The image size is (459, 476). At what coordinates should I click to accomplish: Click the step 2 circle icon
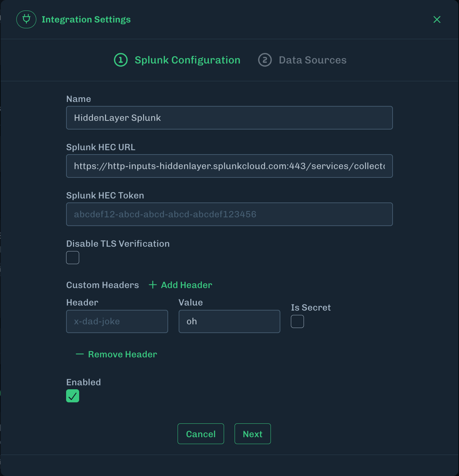265,60
